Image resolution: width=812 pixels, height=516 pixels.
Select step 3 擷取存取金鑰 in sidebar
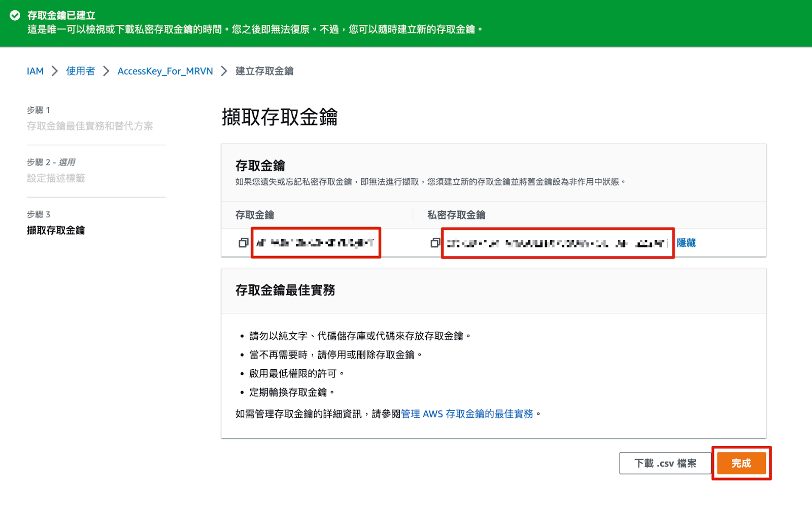(x=56, y=231)
